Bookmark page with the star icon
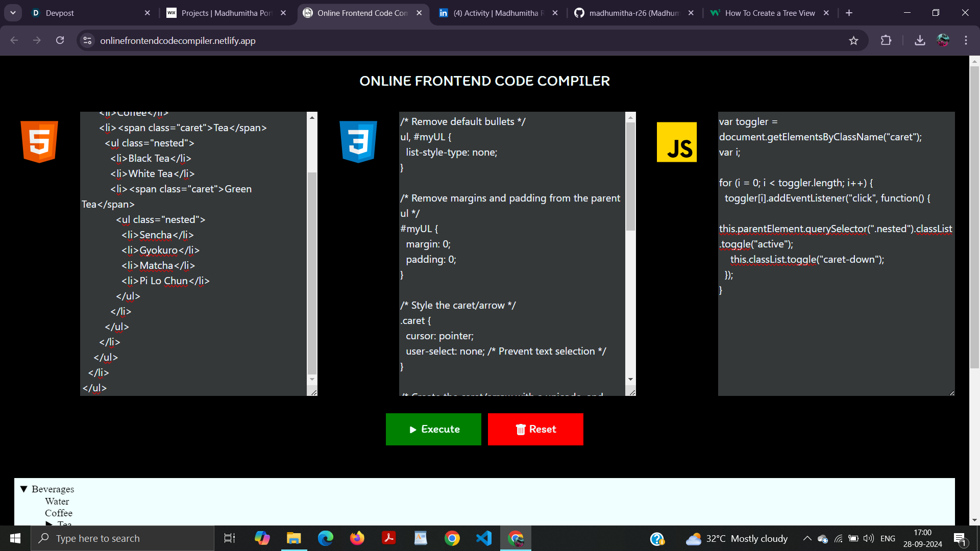This screenshot has height=551, width=980. tap(853, 41)
